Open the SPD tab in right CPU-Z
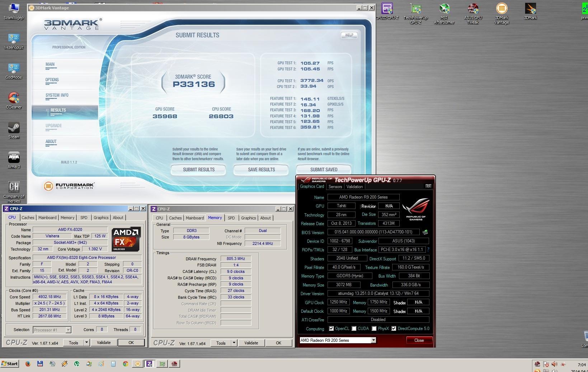Viewport: 588px width, 372px height. pyautogui.click(x=231, y=218)
